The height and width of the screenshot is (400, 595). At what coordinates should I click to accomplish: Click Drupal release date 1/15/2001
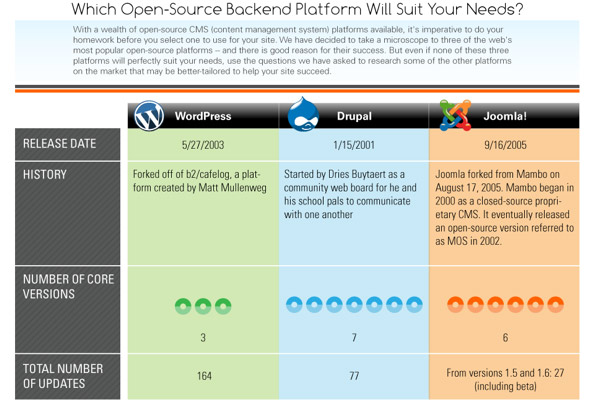354,145
